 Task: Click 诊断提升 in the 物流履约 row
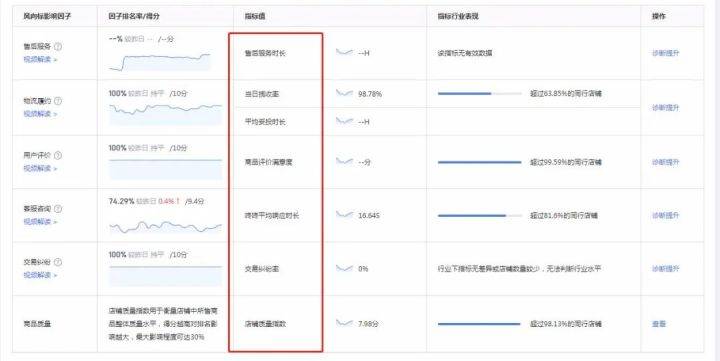click(665, 107)
